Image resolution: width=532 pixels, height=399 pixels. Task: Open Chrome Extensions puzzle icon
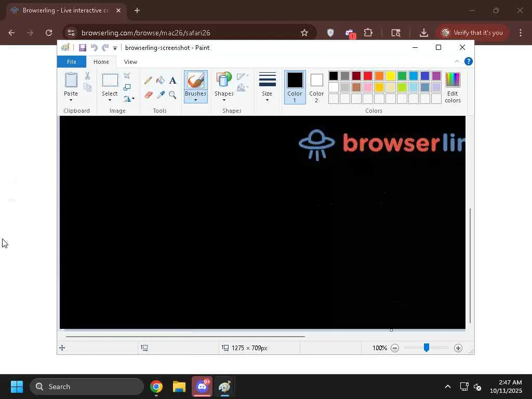pos(368,33)
